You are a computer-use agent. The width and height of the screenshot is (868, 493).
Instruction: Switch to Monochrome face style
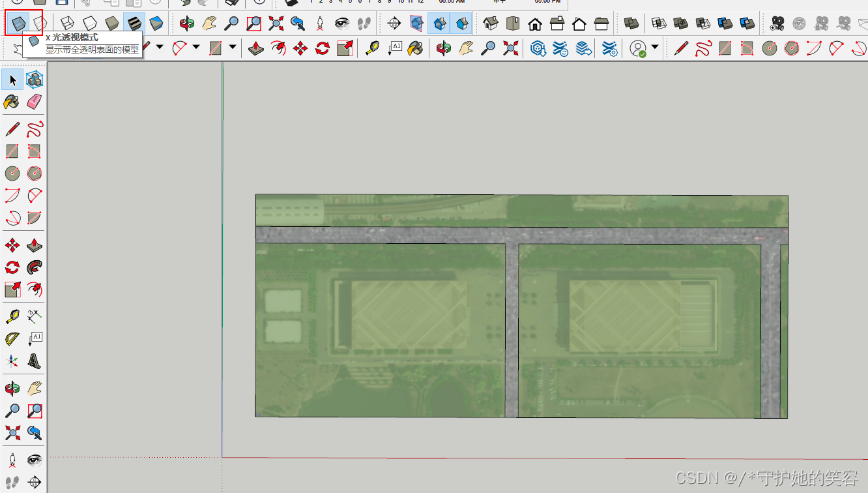click(156, 24)
